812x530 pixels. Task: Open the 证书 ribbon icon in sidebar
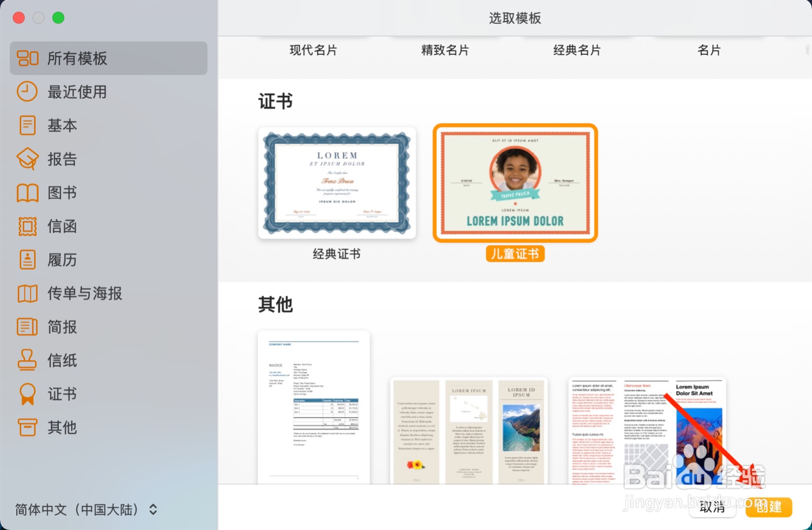pos(27,394)
